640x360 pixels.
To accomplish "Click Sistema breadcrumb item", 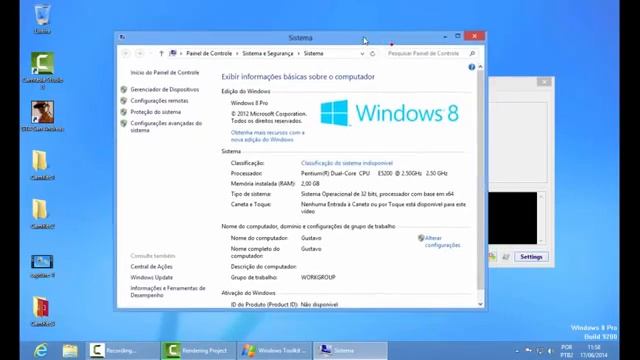I will point(313,53).
